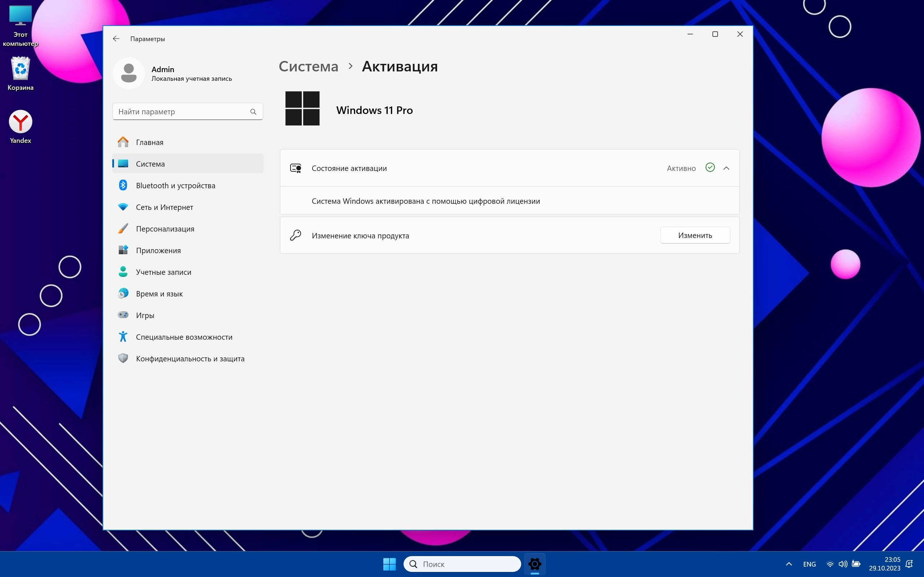Screen dimensions: 924x577
Task: Collapse the Состояние активации section
Action: 726,168
